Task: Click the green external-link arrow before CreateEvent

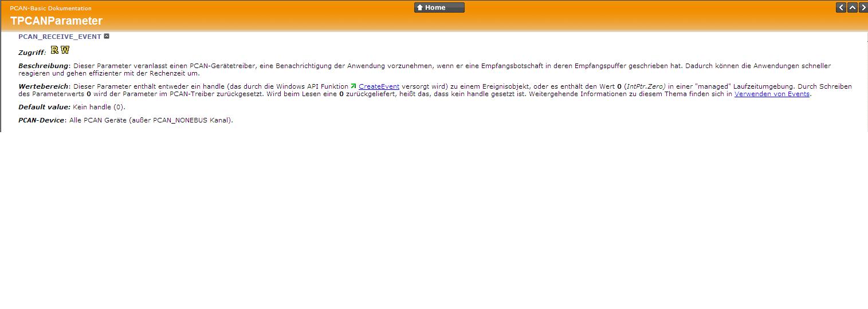Action: pyautogui.click(x=354, y=86)
